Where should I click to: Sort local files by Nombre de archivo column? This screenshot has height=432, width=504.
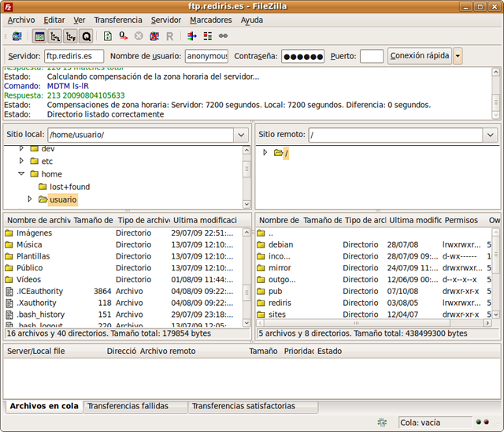click(38, 220)
